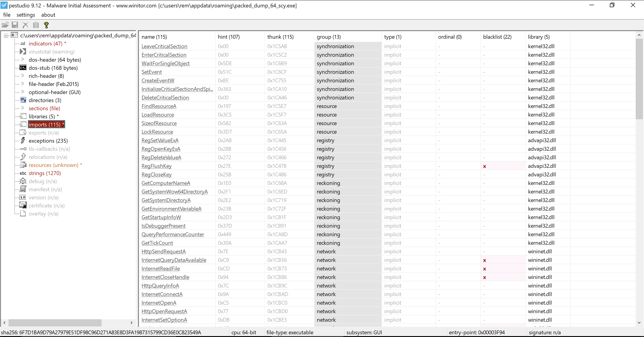Viewport: 644px width, 337px height.
Task: Select the overlay (n/a) tree item
Action: pos(44,213)
